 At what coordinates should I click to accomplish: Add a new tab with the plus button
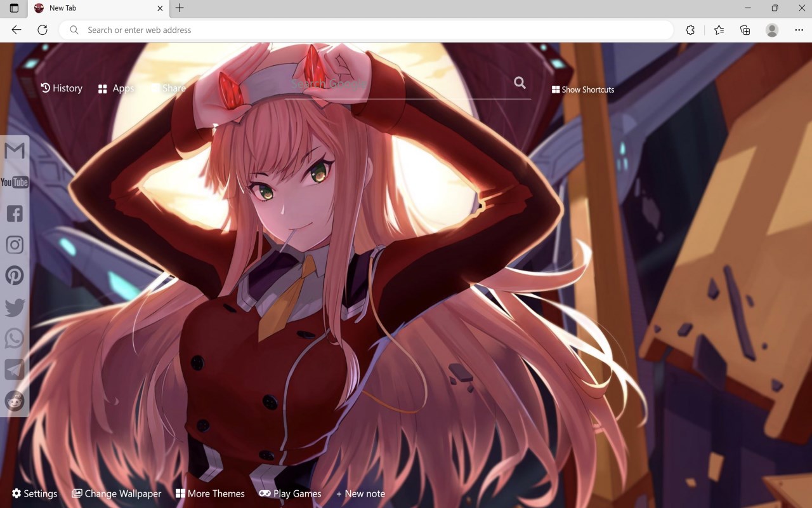coord(180,8)
